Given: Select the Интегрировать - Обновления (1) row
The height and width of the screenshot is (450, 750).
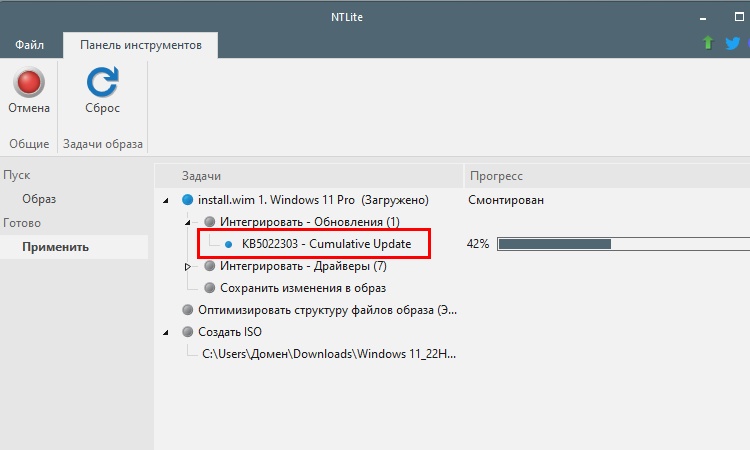Looking at the screenshot, I should (x=309, y=222).
